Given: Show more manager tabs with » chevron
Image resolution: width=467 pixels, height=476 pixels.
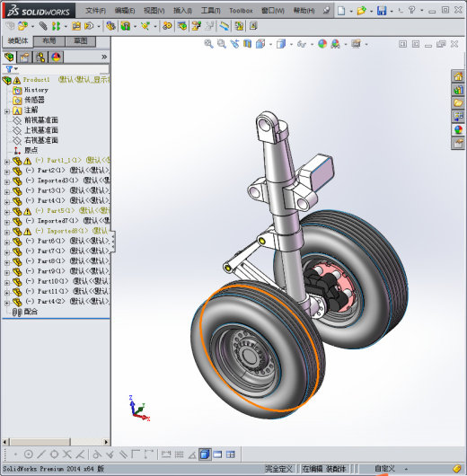Looking at the screenshot, I should pyautogui.click(x=104, y=57).
